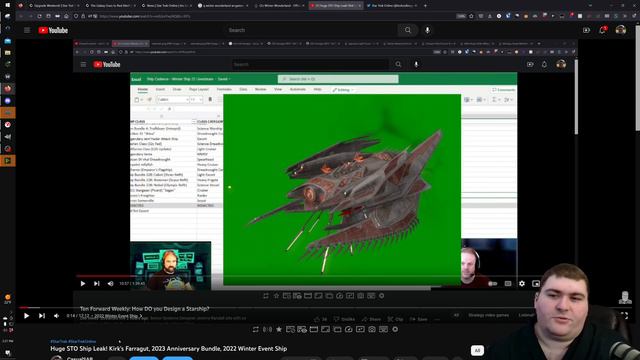This screenshot has width=640, height=360.
Task: Toggle subtitles button in inner player
Action: 508,283
